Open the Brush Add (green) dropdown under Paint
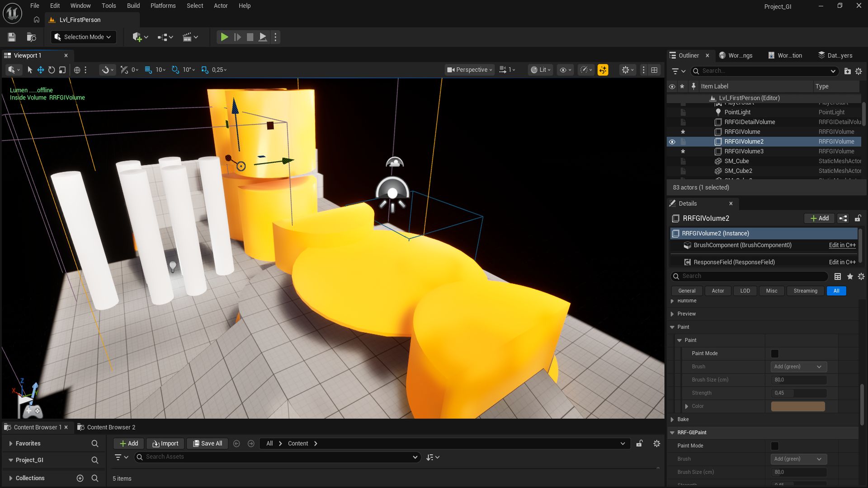The height and width of the screenshot is (488, 868). click(798, 367)
